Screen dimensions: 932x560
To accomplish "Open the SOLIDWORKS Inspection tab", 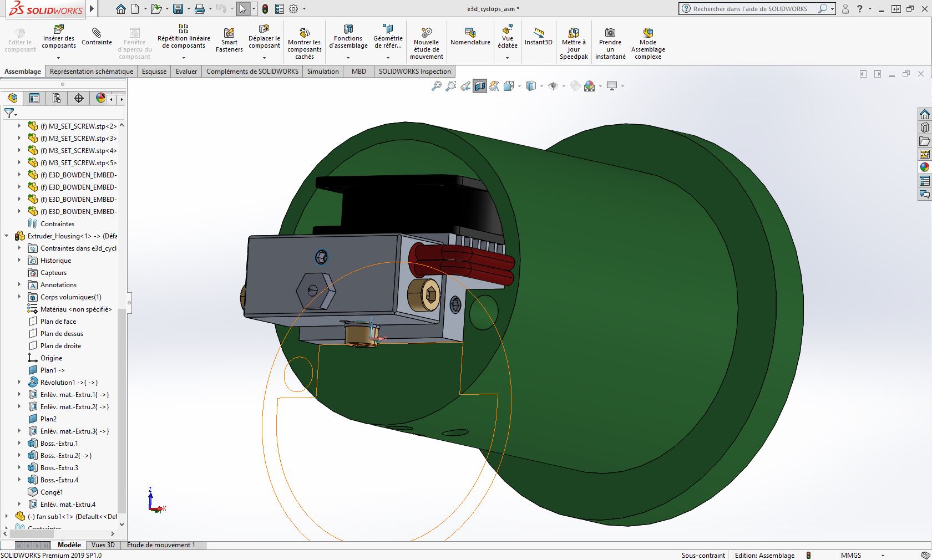I will 415,72.
